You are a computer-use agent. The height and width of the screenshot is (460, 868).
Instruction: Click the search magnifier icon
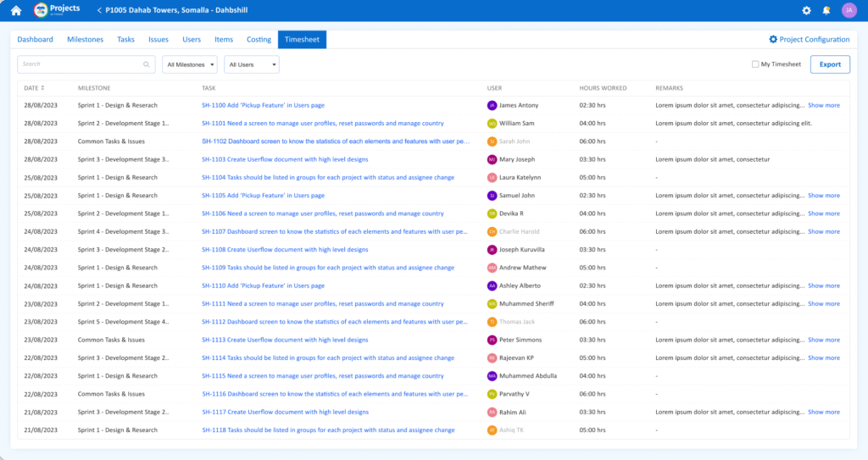tap(147, 64)
